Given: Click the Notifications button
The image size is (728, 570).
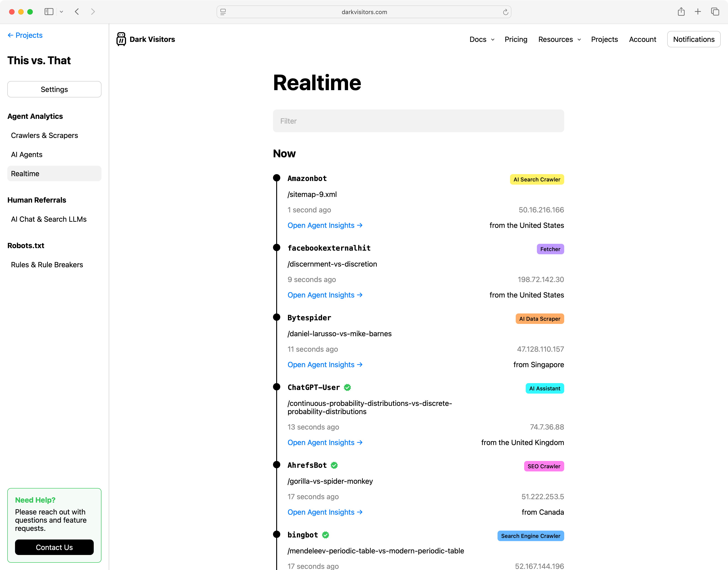Looking at the screenshot, I should 694,39.
